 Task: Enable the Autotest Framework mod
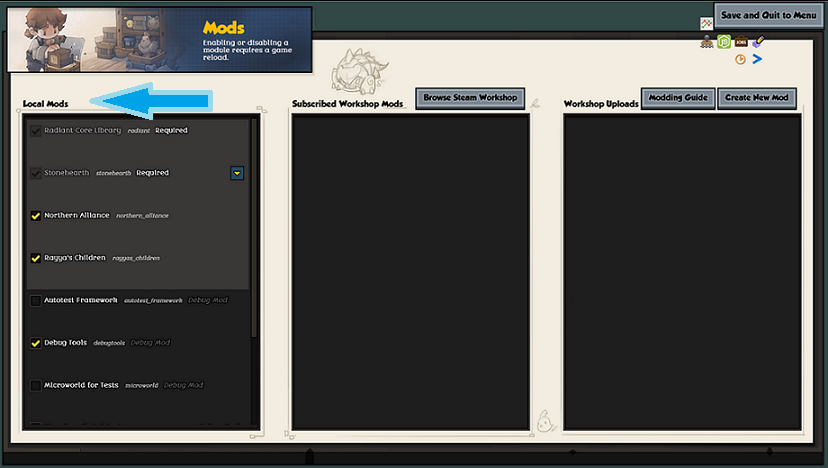[x=35, y=301]
